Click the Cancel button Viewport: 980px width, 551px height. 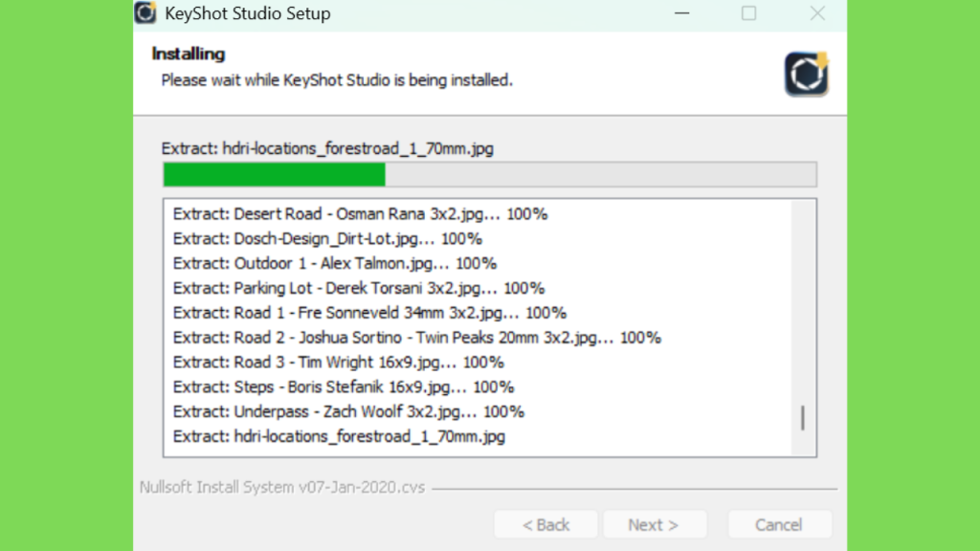tap(779, 525)
